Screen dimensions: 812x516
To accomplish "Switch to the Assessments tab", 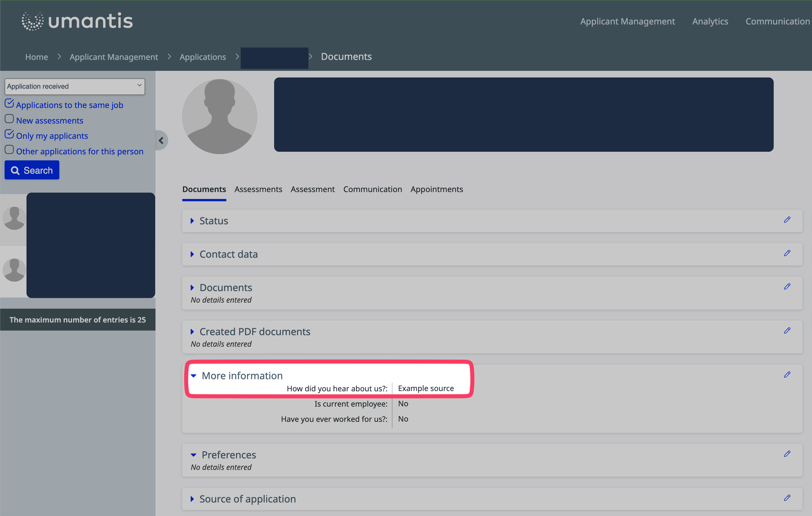I will [258, 189].
